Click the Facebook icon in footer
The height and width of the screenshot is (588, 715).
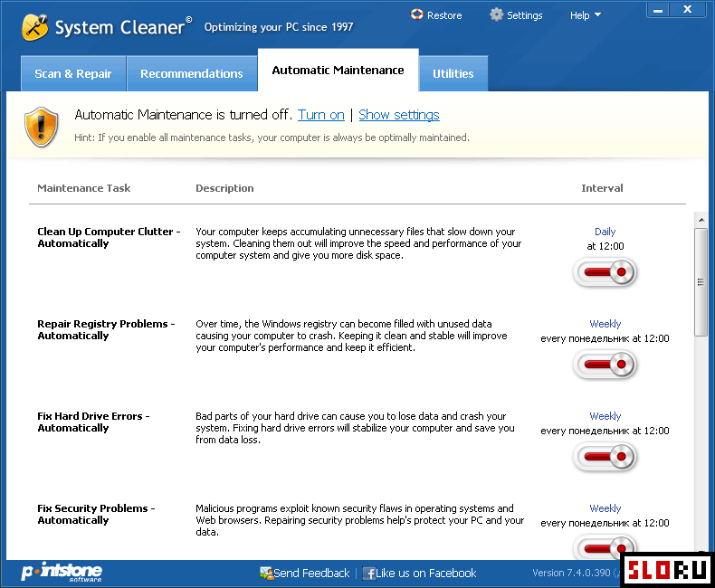click(x=369, y=573)
